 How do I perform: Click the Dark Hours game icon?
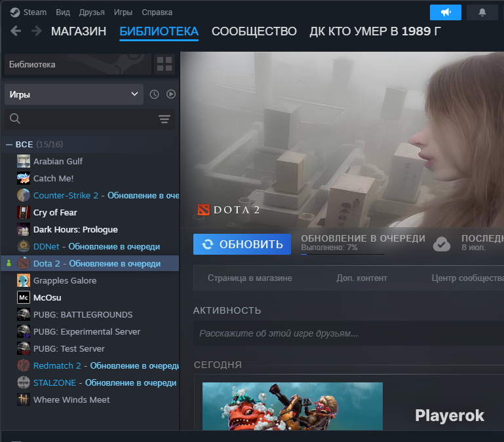(x=24, y=229)
